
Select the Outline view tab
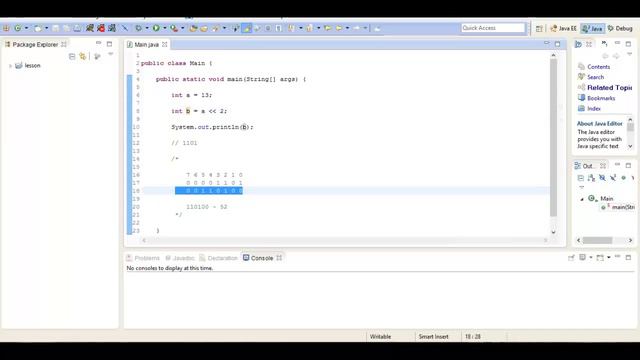pos(584,166)
